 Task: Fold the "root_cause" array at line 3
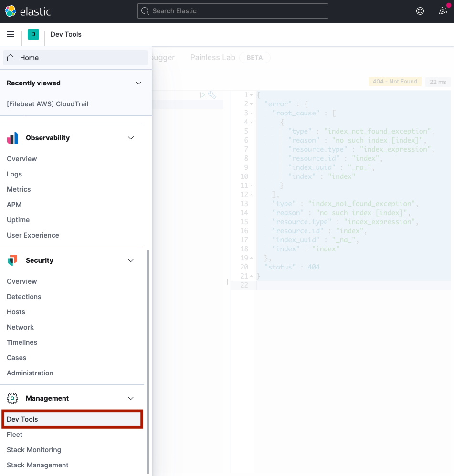pos(251,113)
